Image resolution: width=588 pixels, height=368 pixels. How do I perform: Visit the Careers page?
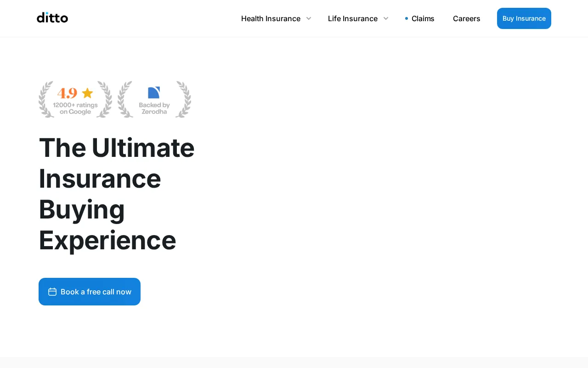[466, 18]
